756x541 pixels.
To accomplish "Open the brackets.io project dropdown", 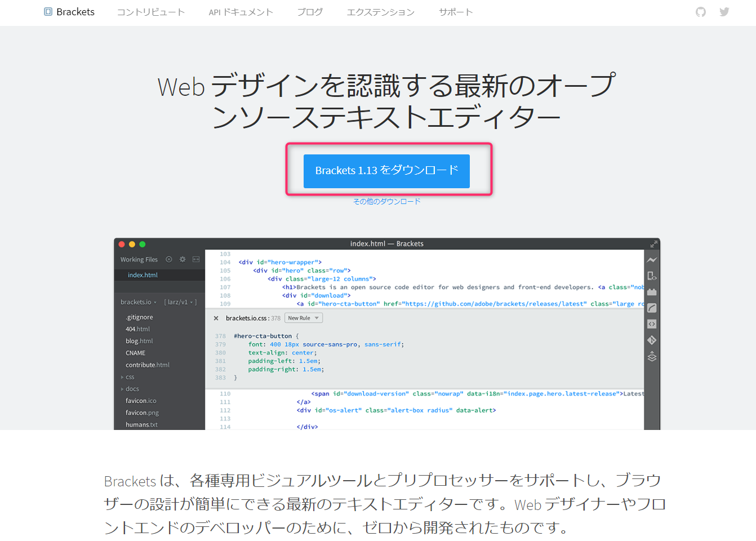I will point(139,302).
